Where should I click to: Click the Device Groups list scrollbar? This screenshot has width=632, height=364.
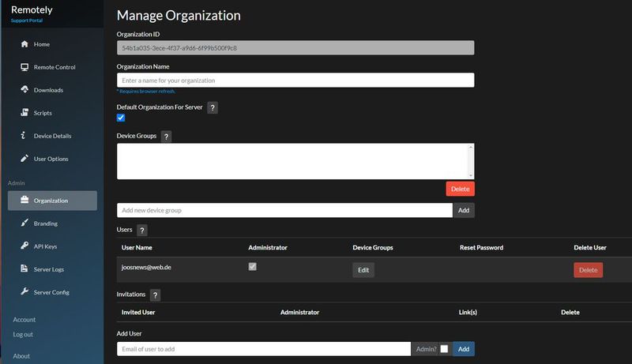click(x=471, y=161)
